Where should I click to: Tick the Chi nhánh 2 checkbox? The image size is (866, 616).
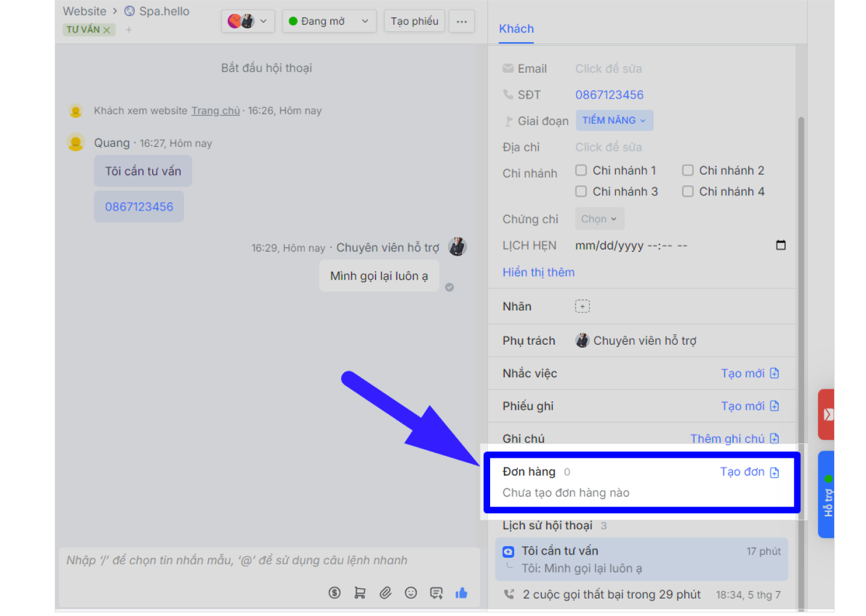click(687, 170)
